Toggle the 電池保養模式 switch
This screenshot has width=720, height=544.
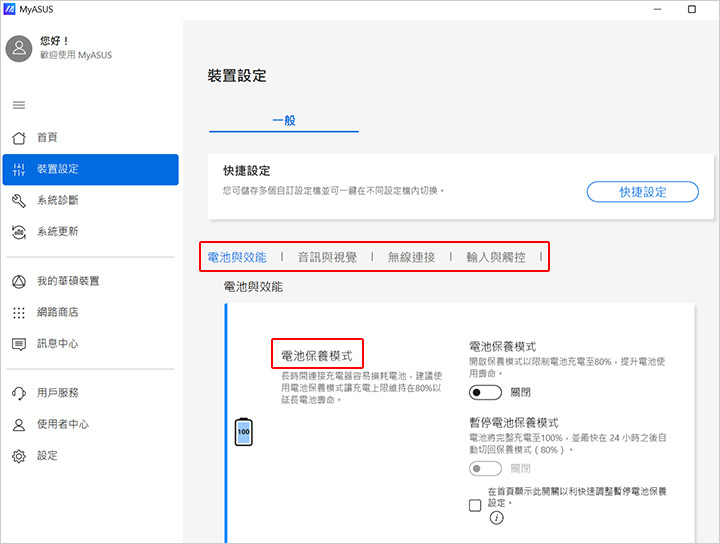485,393
